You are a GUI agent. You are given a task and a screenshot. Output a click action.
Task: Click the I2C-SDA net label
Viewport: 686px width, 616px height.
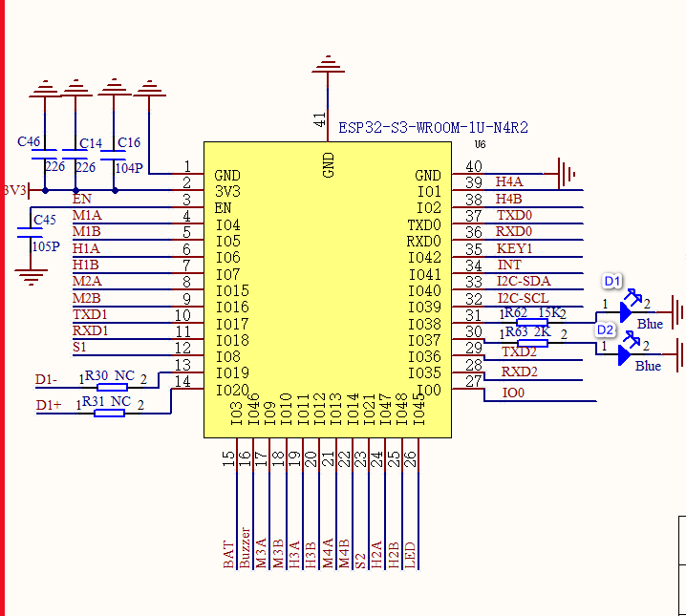[x=524, y=281]
